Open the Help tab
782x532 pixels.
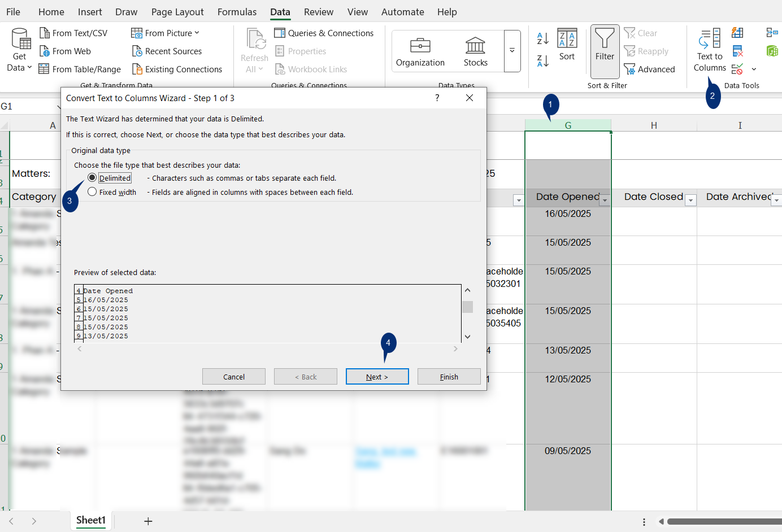[x=447, y=12]
